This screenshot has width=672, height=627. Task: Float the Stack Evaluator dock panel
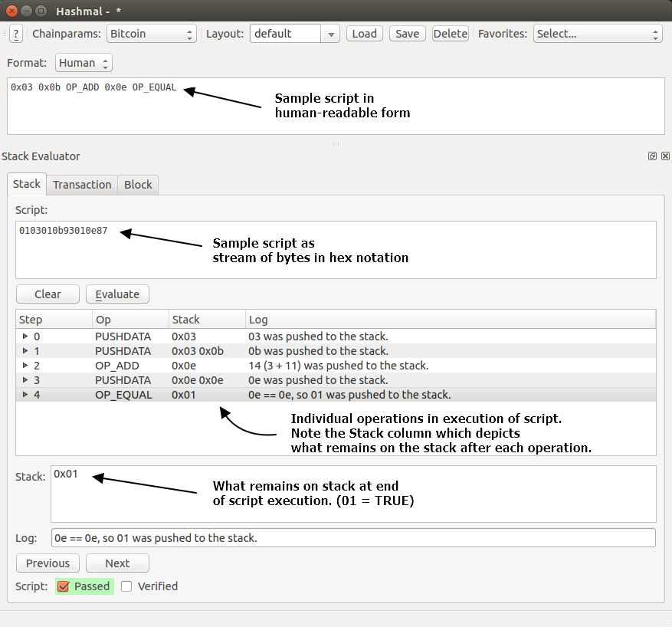[652, 156]
